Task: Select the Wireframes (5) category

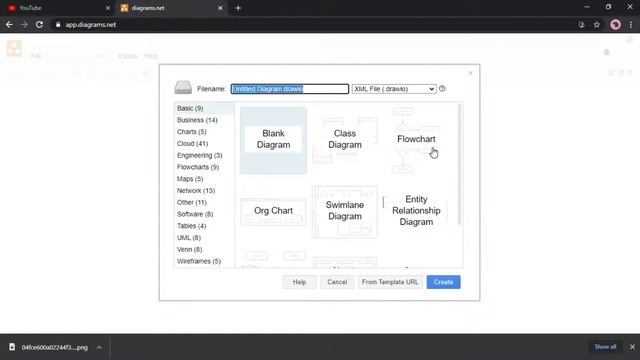Action: [204, 261]
